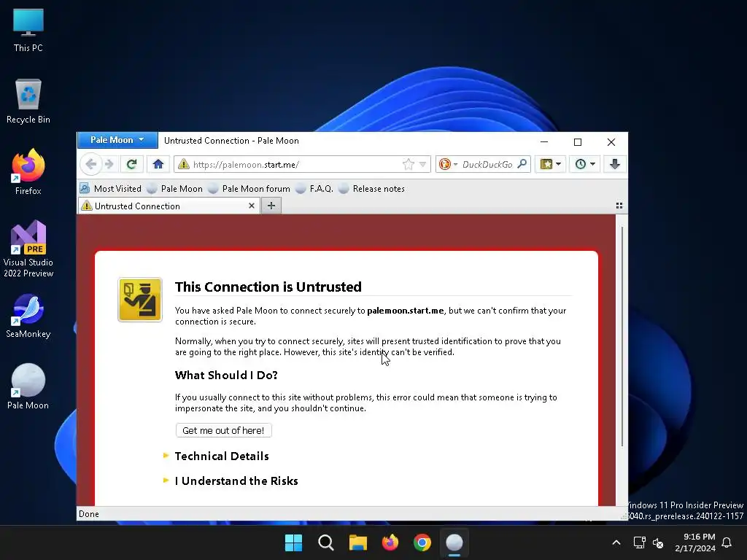Minimize the Pale Moon window
The height and width of the screenshot is (560, 747).
[x=544, y=141]
